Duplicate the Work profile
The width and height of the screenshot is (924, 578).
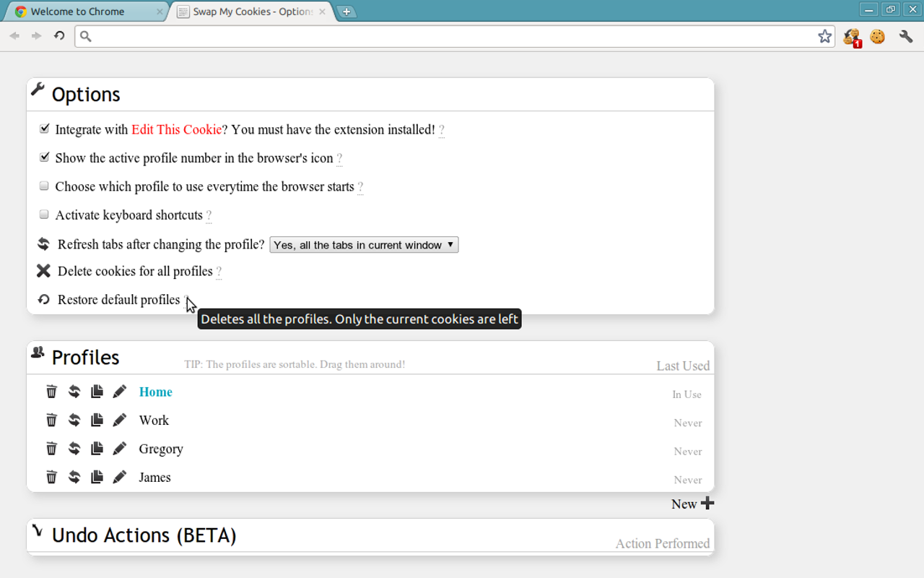pos(97,420)
